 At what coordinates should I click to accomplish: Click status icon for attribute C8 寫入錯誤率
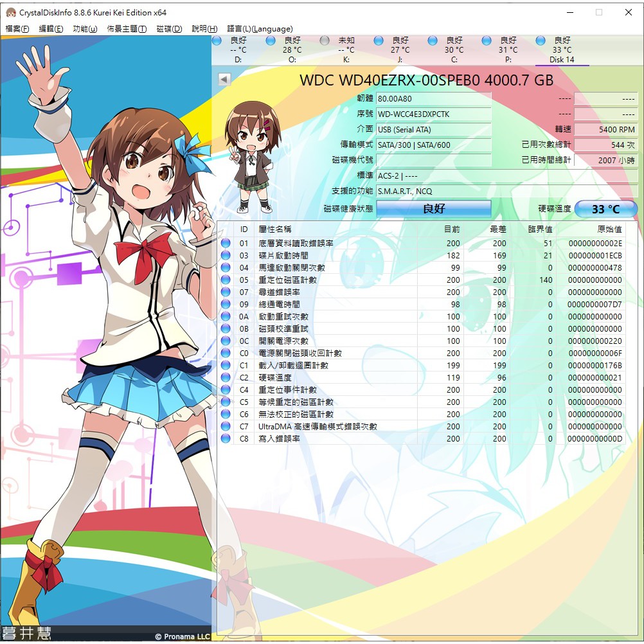(x=226, y=439)
